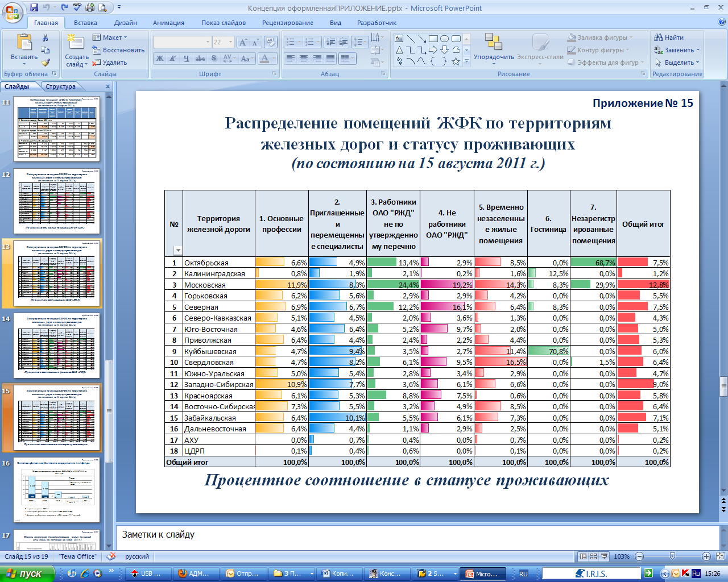The image size is (728, 582).
Task: Clear all text formatting
Action: pyautogui.click(x=271, y=42)
